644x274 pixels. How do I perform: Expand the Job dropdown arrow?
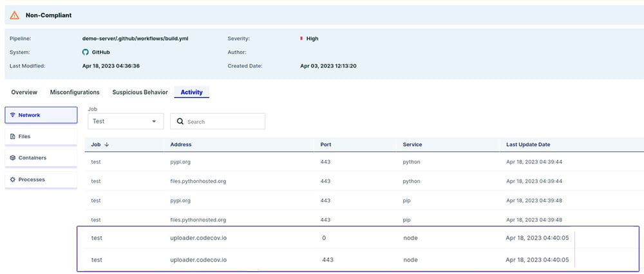point(154,122)
